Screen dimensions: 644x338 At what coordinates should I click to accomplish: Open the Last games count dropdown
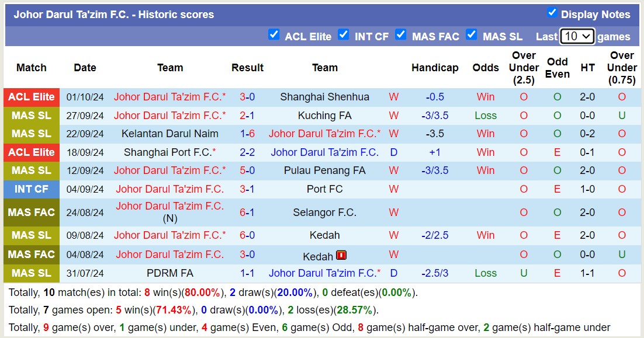point(576,36)
